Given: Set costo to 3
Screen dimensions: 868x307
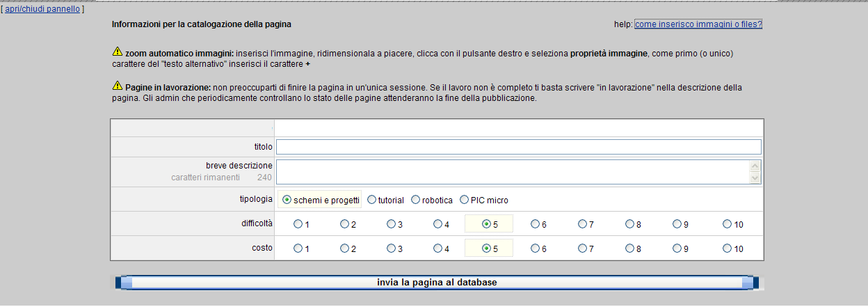Looking at the screenshot, I should (x=392, y=249).
